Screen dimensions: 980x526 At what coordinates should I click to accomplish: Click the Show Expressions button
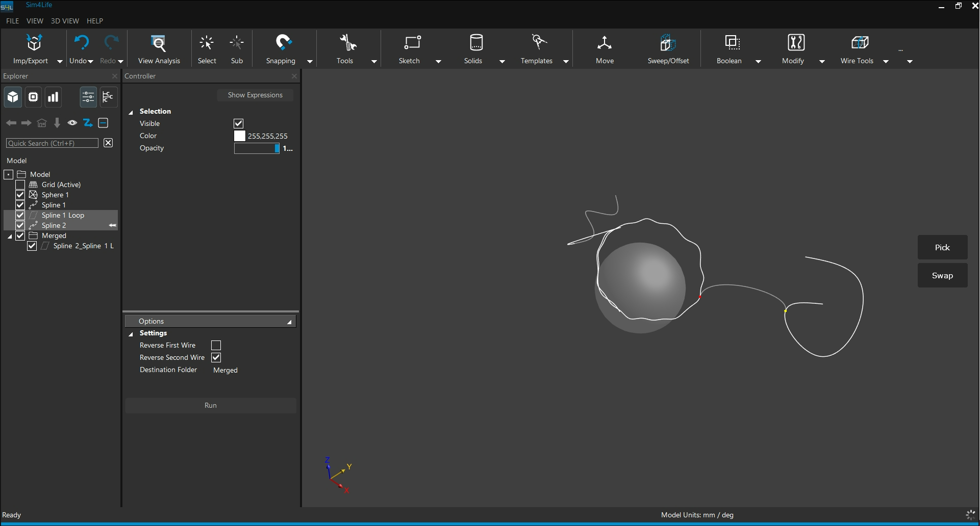tap(255, 95)
